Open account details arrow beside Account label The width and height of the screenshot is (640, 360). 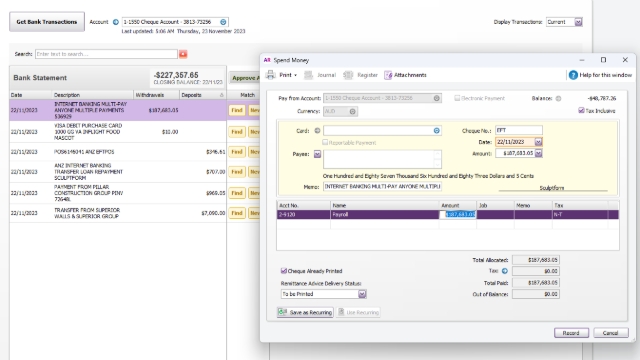[x=116, y=22]
